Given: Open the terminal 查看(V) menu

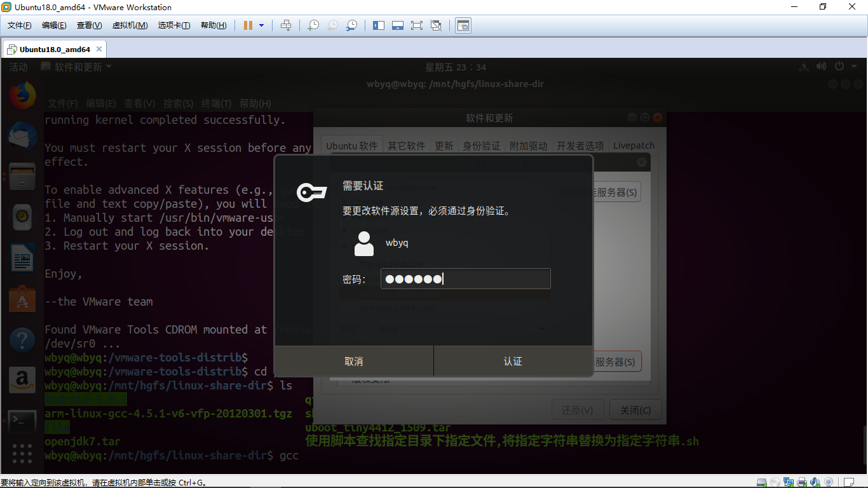Looking at the screenshot, I should [140, 104].
